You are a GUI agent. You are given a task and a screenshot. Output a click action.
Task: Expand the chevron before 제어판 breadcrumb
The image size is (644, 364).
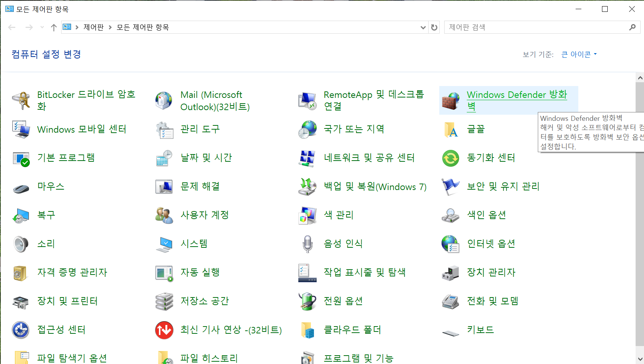click(x=77, y=27)
